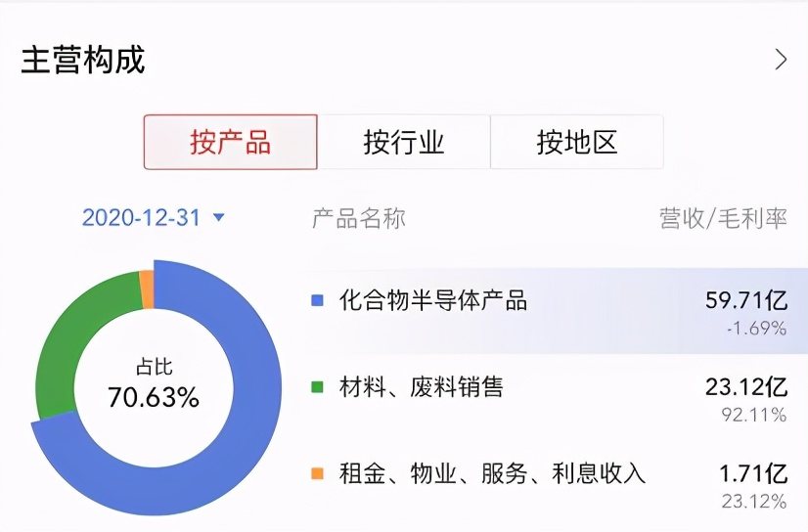Click the 产品名称 column header

359,218
